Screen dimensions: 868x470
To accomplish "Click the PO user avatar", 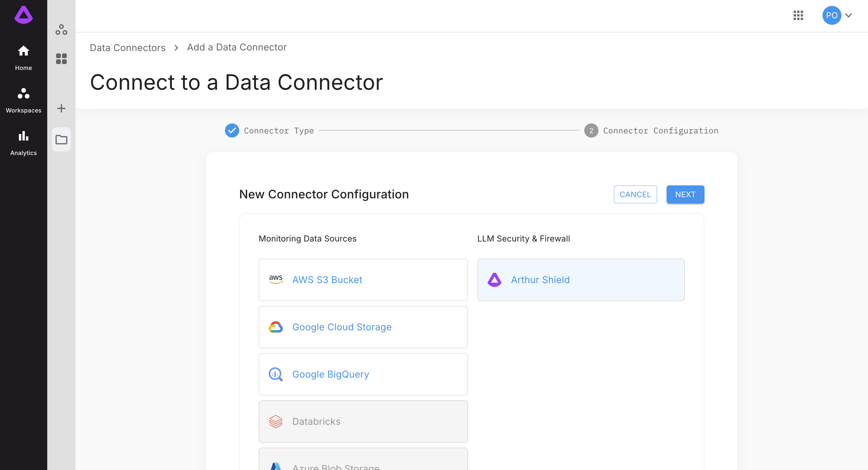I will pyautogui.click(x=832, y=15).
